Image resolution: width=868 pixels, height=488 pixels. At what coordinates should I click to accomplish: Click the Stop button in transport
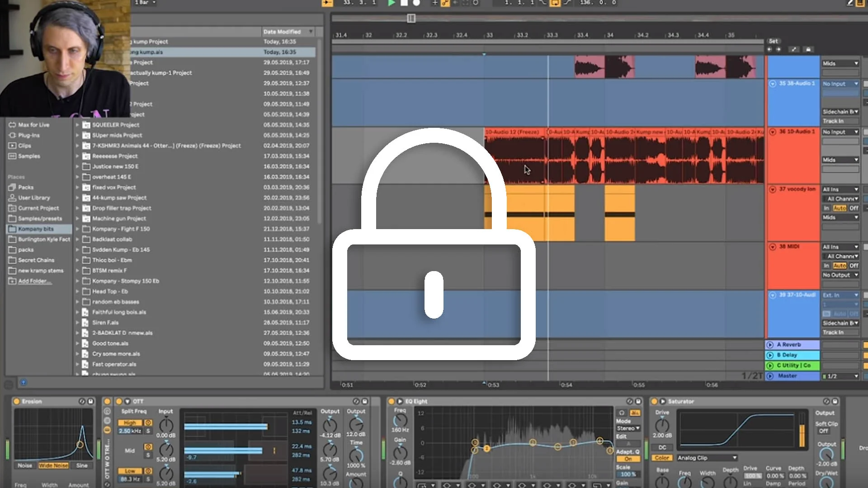404,3
